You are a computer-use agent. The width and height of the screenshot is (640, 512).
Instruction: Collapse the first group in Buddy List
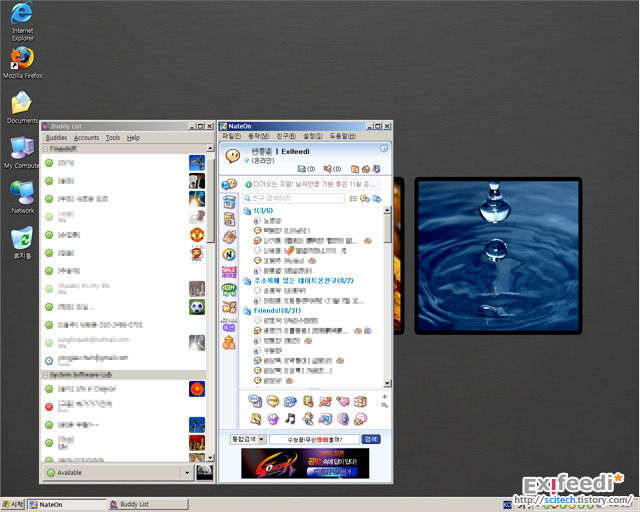(x=45, y=149)
